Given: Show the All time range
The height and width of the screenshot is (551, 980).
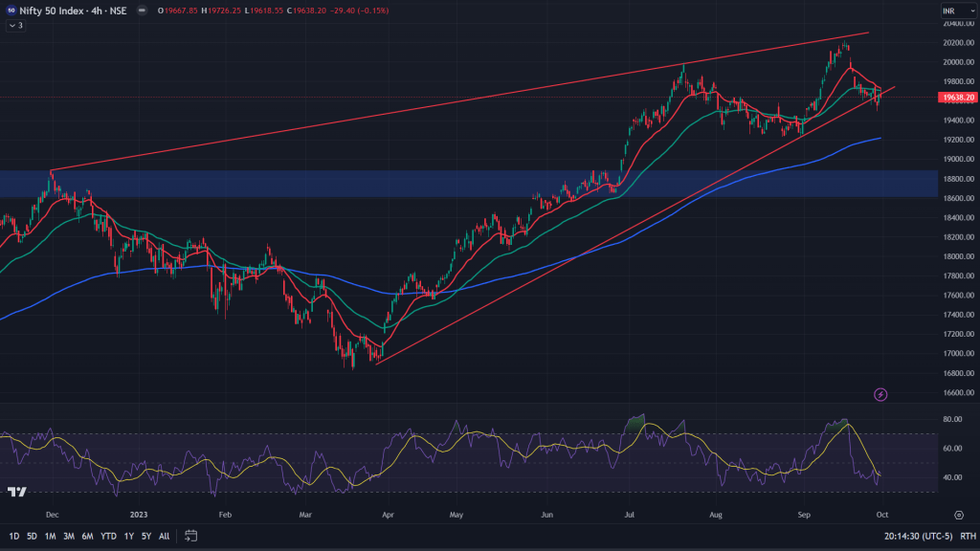Looking at the screenshot, I should point(165,536).
